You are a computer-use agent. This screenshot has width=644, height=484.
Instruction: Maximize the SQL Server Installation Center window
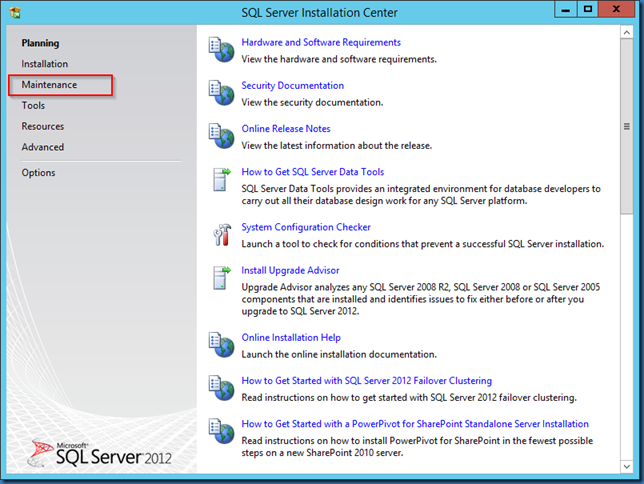tap(588, 9)
